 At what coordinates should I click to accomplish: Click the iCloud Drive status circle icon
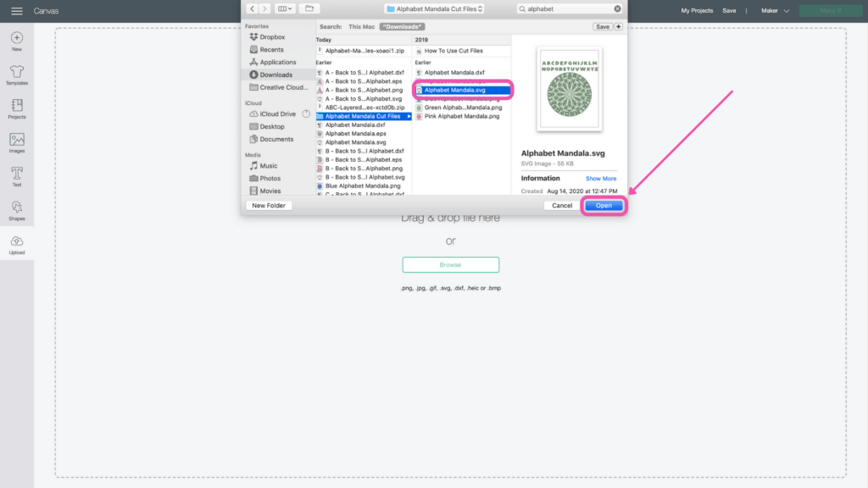(306, 114)
